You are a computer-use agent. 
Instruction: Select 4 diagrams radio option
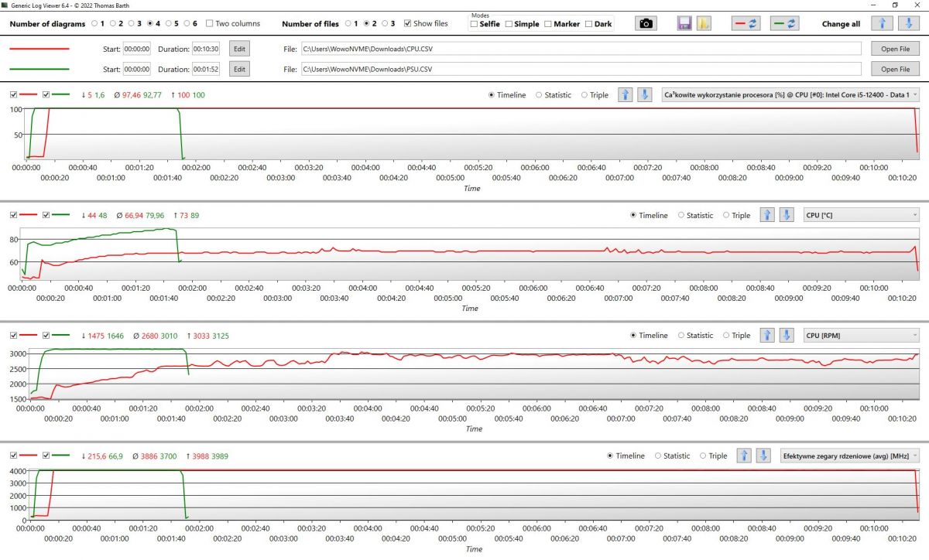[x=149, y=23]
